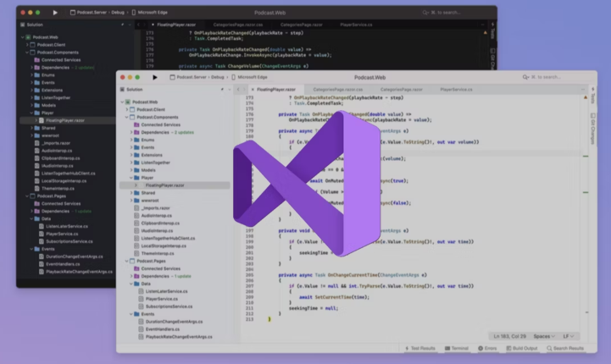The image size is (611, 364).
Task: Click the AudioInterop.cs file icon in light window
Action: (136, 216)
